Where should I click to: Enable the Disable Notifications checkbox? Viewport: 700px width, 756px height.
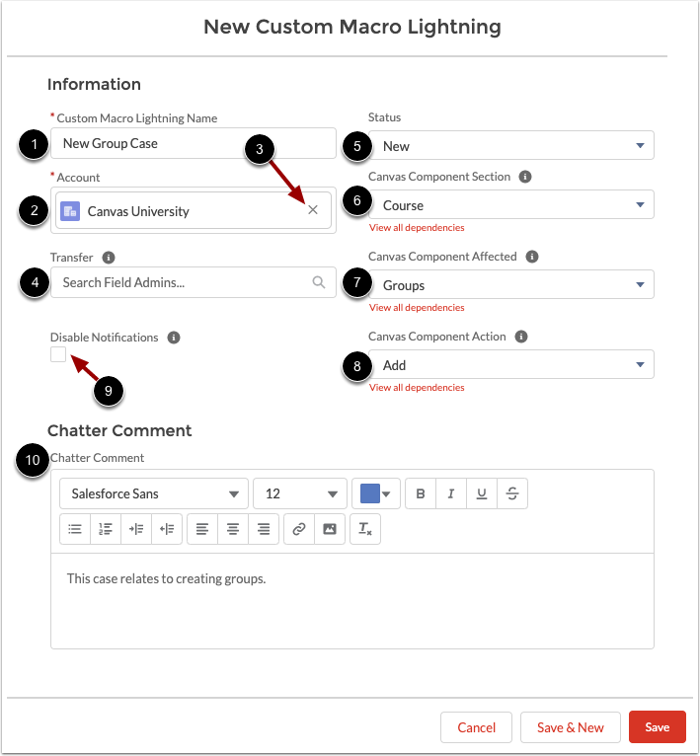pyautogui.click(x=58, y=354)
